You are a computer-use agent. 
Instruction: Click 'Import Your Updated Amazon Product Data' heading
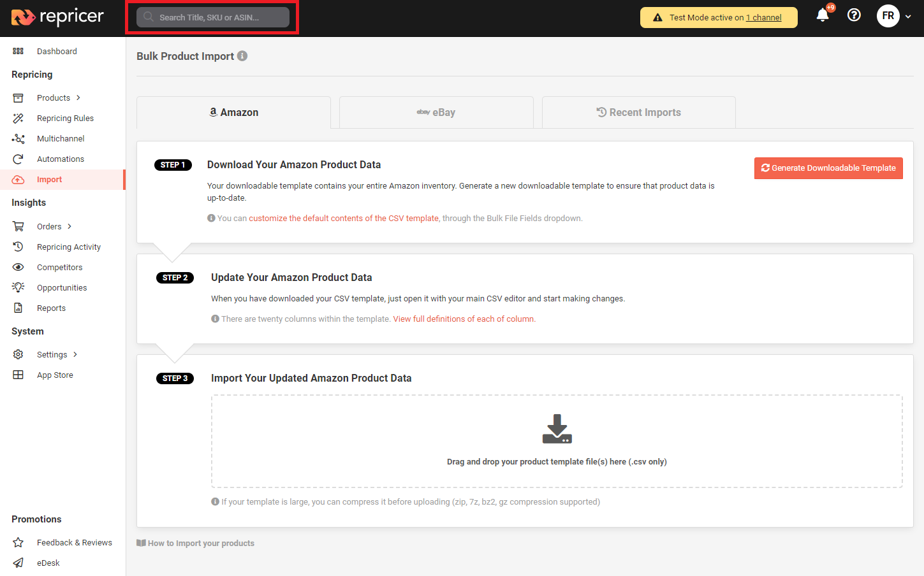(x=311, y=378)
